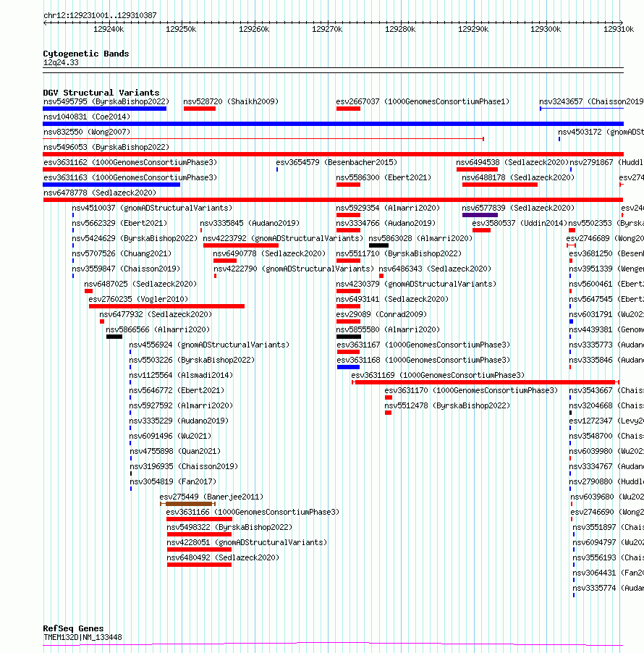Open esv3631167 (1000GenomesConsortiumPhase3) variant
644x653 pixels.
(x=423, y=345)
